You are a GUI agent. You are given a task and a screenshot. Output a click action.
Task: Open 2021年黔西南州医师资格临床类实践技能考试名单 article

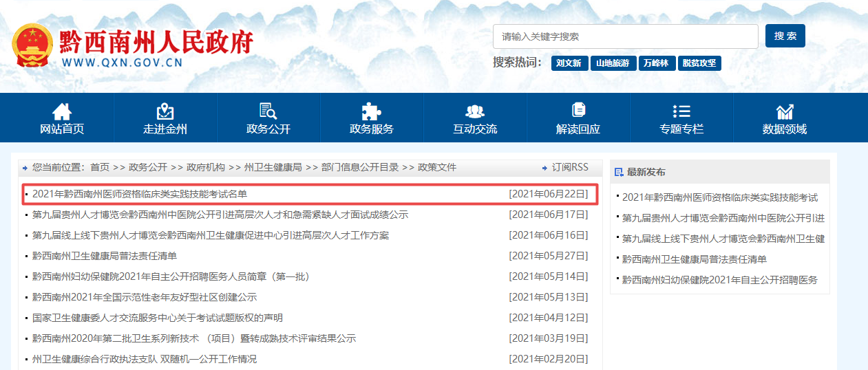pos(139,194)
